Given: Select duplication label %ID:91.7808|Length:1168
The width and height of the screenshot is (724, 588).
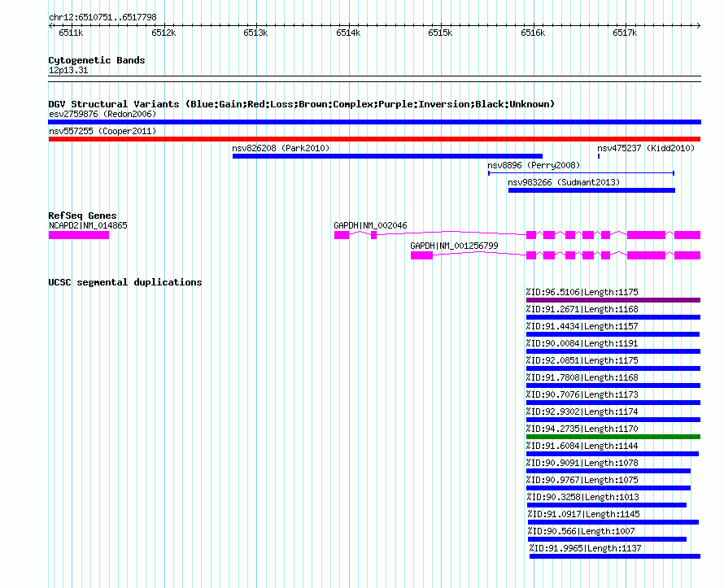Looking at the screenshot, I should click(582, 377).
